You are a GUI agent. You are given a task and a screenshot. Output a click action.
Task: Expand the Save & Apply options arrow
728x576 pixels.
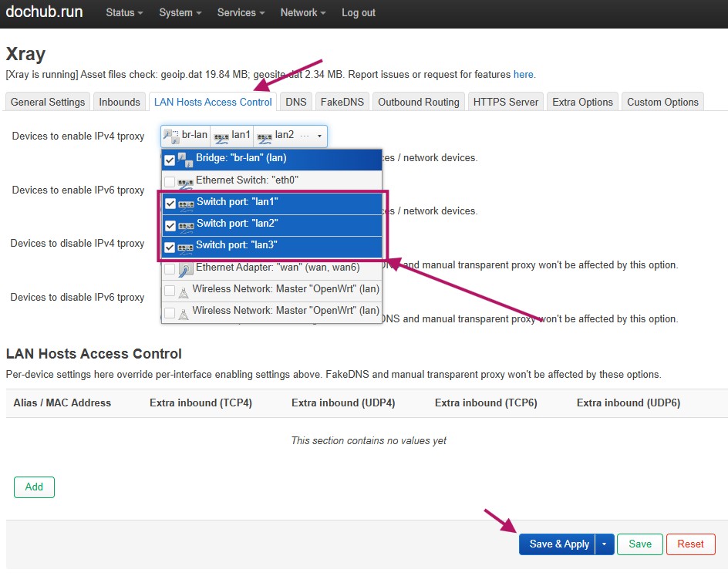(604, 544)
